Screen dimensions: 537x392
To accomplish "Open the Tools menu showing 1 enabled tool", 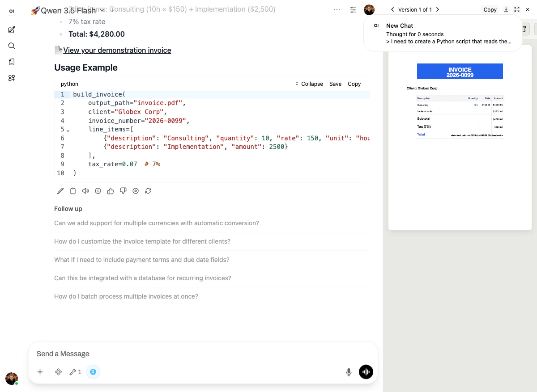I will click(x=75, y=371).
